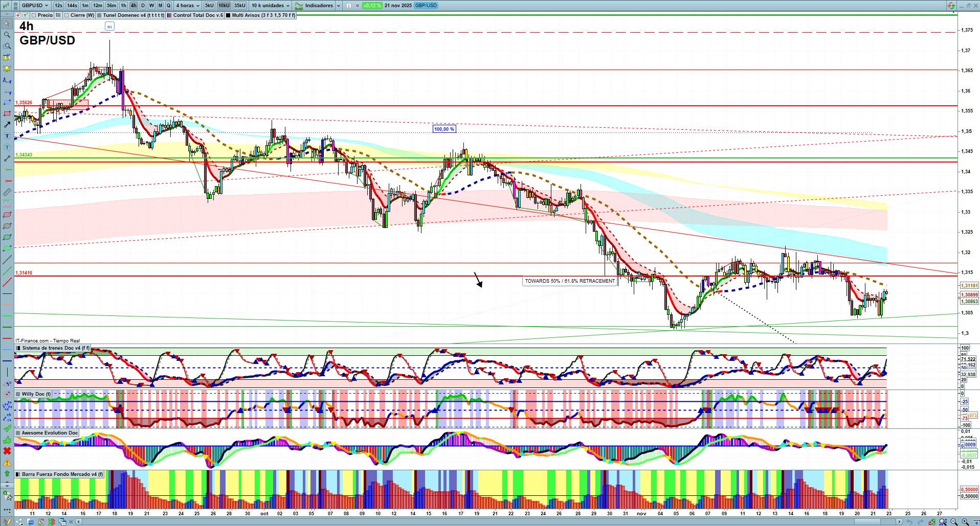Toggle the Precio checkbox

tap(34, 15)
